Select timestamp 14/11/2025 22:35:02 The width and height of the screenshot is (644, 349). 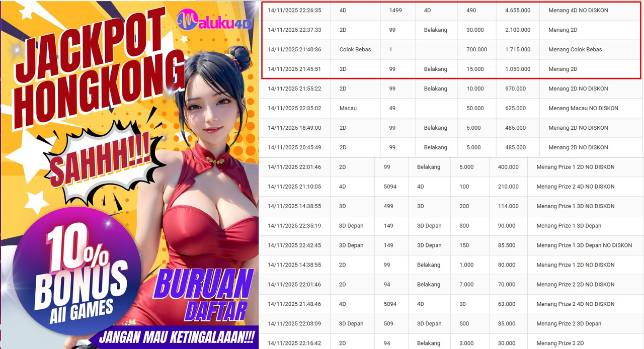click(x=294, y=108)
